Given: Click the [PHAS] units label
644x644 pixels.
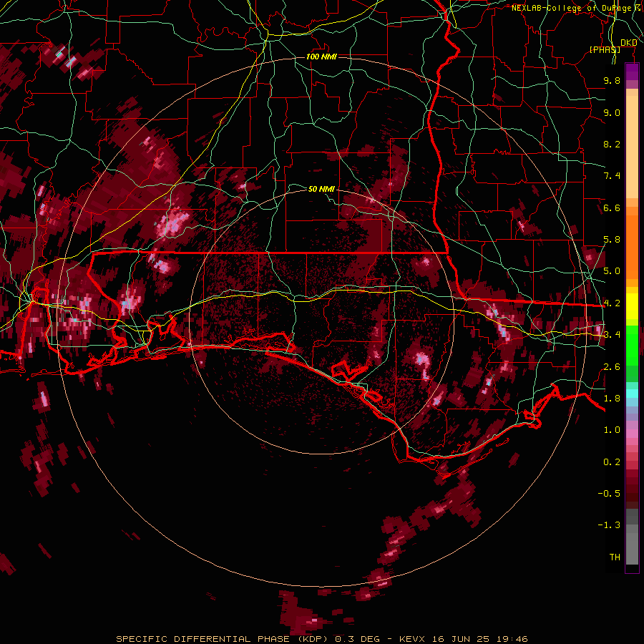Looking at the screenshot, I should (605, 50).
